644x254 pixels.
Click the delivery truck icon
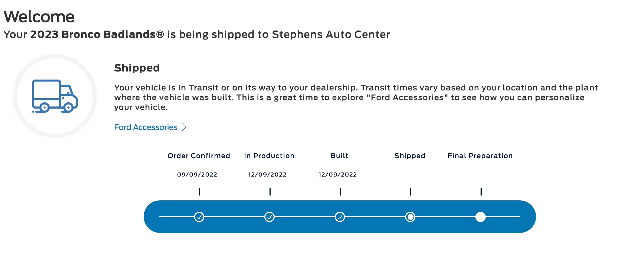[x=55, y=96]
